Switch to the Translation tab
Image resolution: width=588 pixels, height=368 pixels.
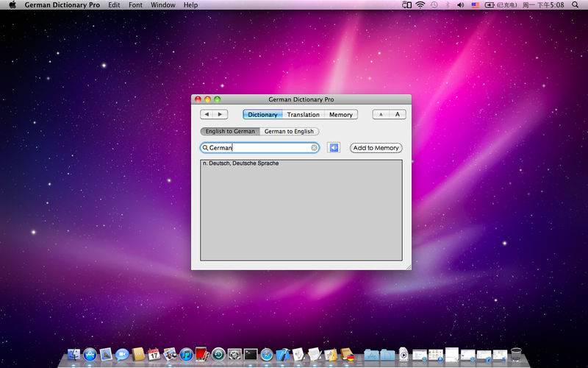[x=303, y=115]
